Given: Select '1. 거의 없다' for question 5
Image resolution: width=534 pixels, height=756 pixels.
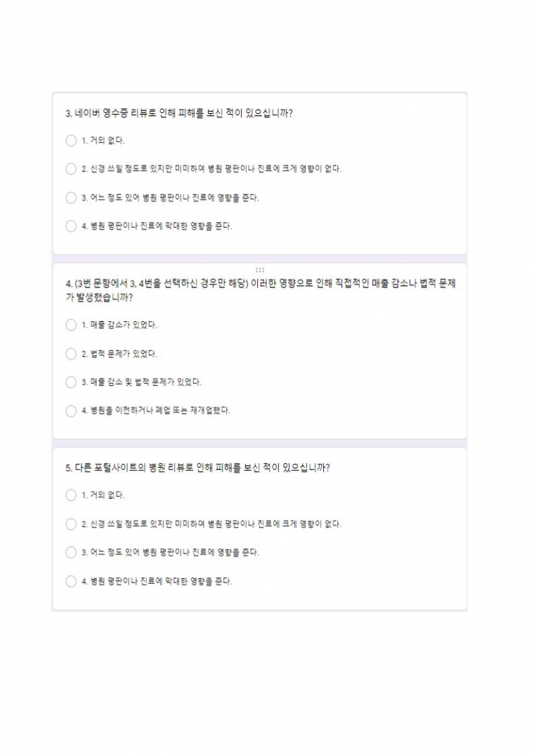Looking at the screenshot, I should 71,495.
